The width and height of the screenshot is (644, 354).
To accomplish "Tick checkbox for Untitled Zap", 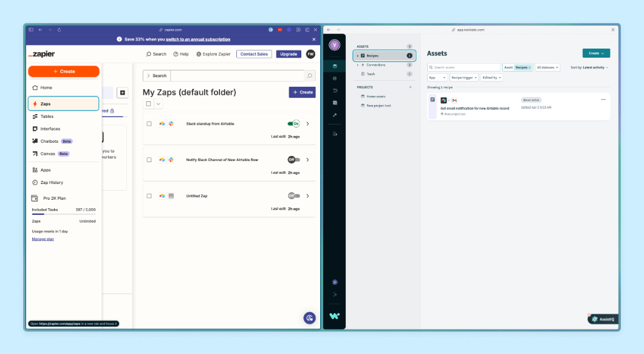I will 149,196.
